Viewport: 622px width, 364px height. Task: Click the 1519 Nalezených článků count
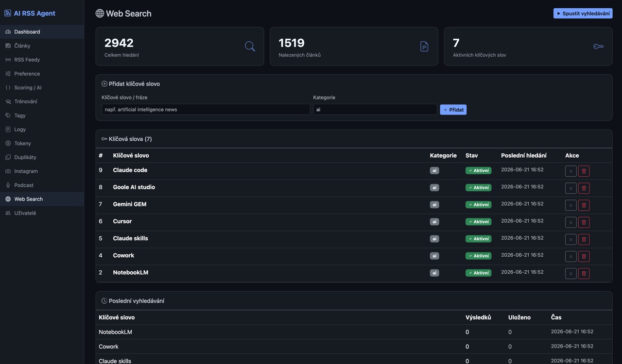coord(292,43)
